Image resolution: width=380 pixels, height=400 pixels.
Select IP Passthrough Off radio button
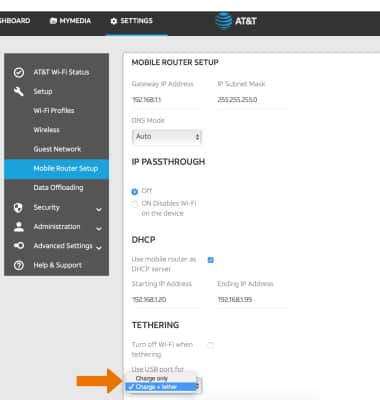pos(135,192)
